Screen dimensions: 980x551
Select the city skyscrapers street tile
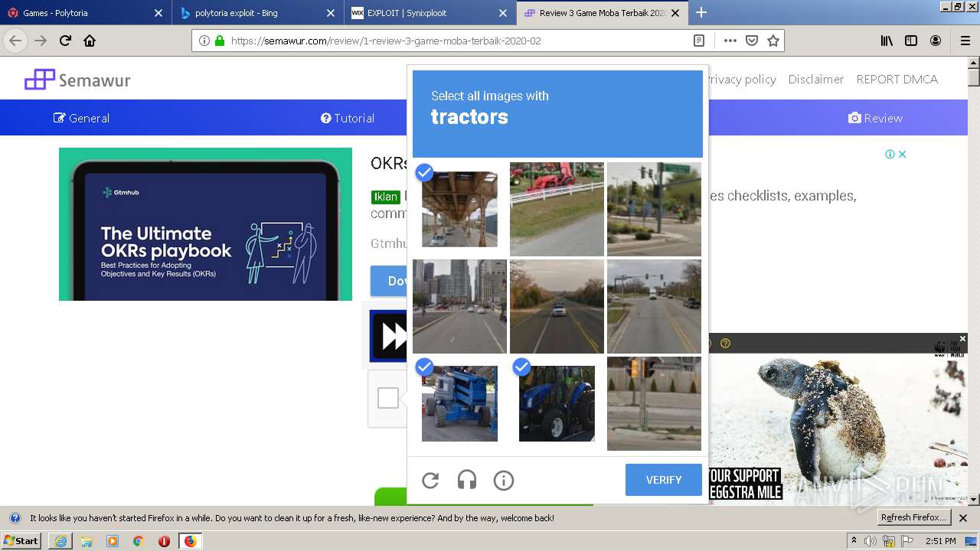click(459, 306)
